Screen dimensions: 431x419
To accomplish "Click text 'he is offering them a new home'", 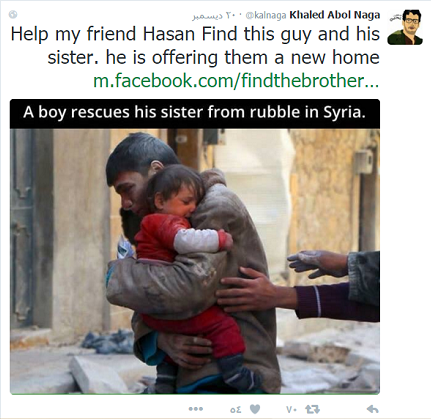I will [x=242, y=57].
